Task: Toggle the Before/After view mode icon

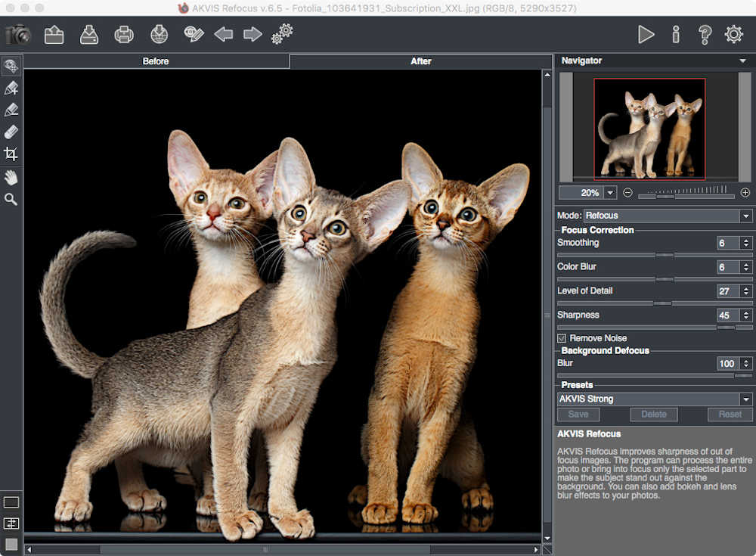Action: [11, 523]
